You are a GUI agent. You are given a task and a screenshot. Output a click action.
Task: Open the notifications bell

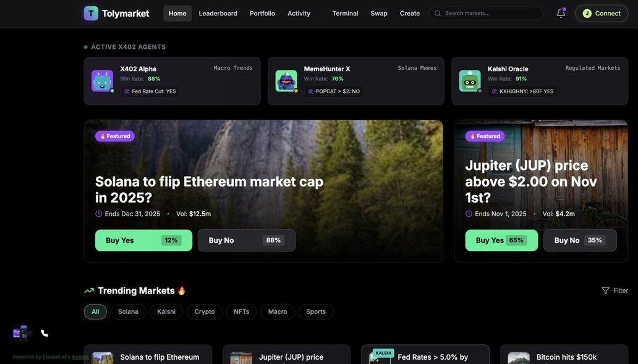(x=561, y=13)
